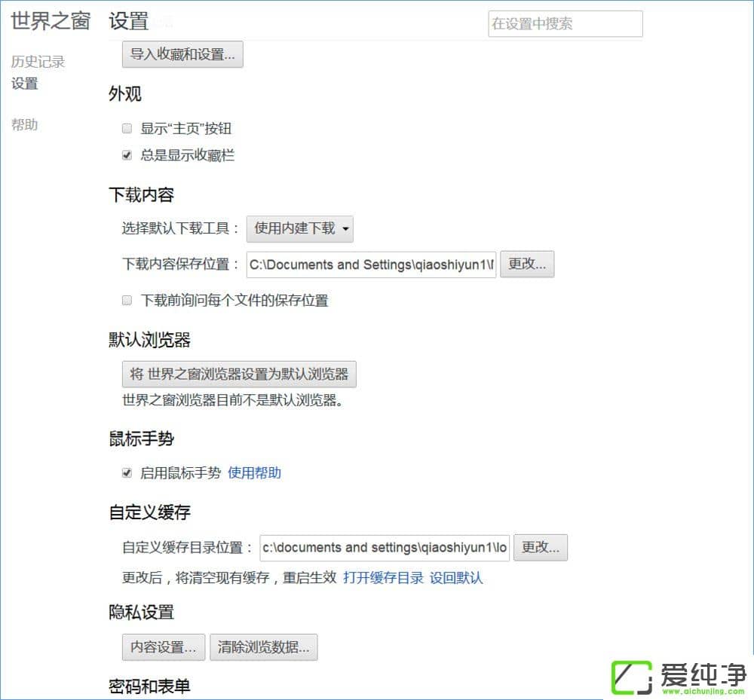Click the 在设置中搜索 search box
Viewport: 754px width, 700px height.
pos(564,23)
